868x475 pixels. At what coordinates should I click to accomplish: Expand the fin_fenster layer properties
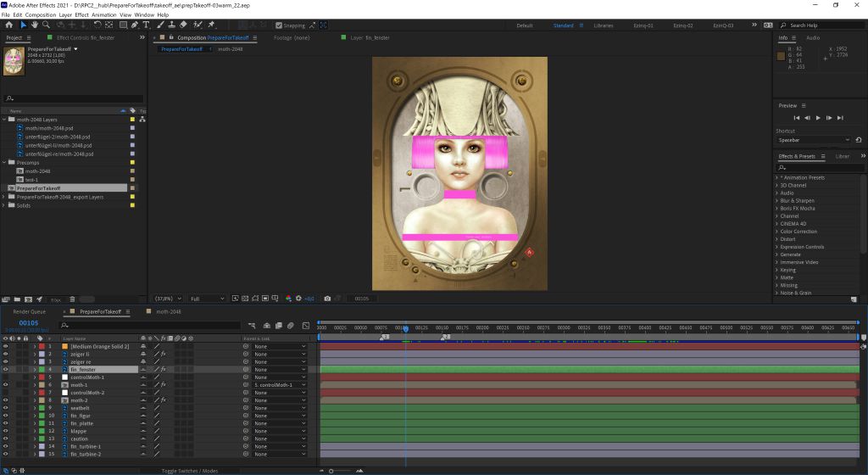click(35, 370)
